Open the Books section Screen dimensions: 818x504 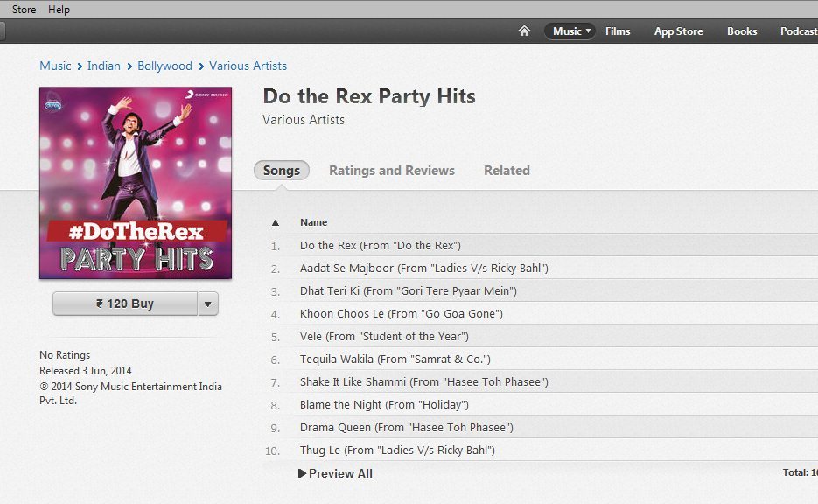tap(742, 31)
